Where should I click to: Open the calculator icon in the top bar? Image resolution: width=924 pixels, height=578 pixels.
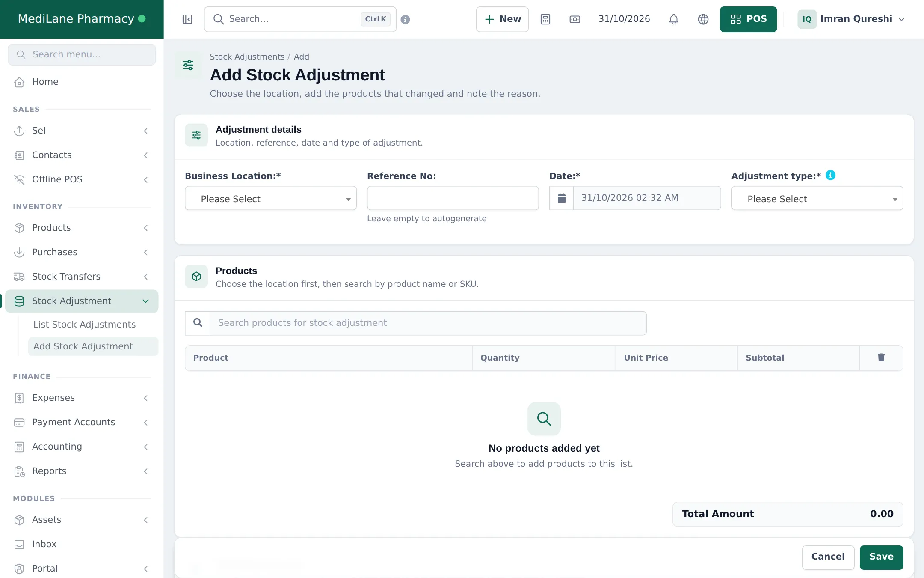545,19
